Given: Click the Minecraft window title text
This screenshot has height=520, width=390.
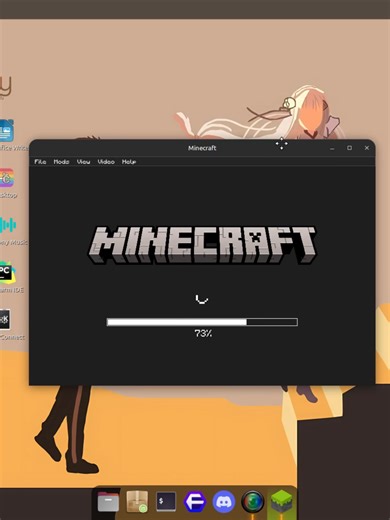Looking at the screenshot, I should pyautogui.click(x=202, y=148).
